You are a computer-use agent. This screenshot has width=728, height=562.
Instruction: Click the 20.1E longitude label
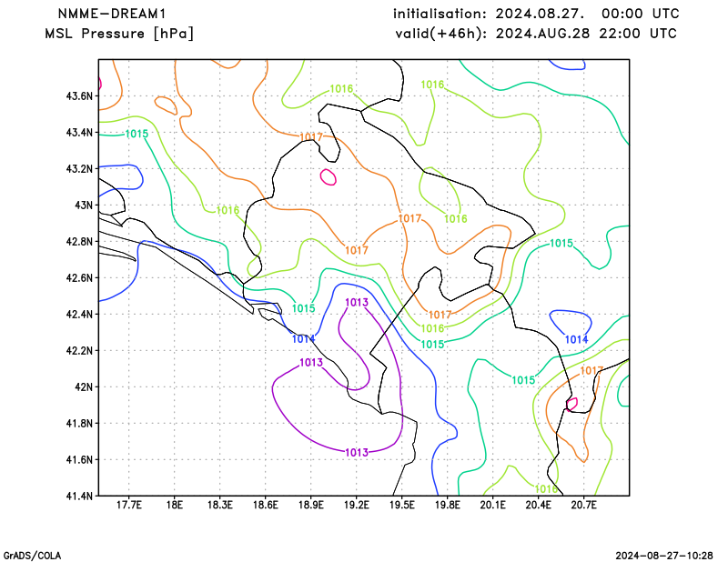pyautogui.click(x=492, y=505)
